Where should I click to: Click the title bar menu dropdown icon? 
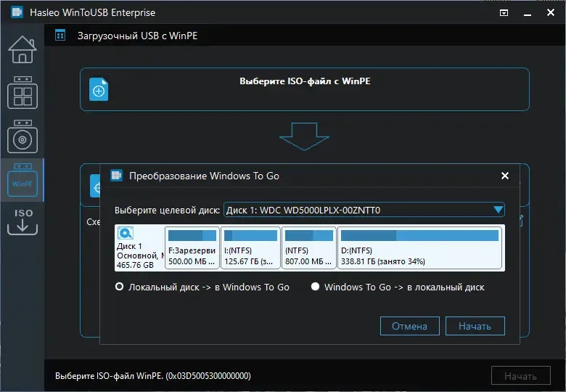point(504,13)
